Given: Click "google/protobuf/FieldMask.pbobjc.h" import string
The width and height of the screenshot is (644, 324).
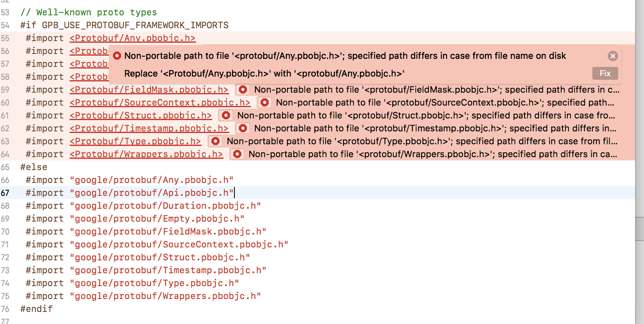Looking at the screenshot, I should coord(168,231).
